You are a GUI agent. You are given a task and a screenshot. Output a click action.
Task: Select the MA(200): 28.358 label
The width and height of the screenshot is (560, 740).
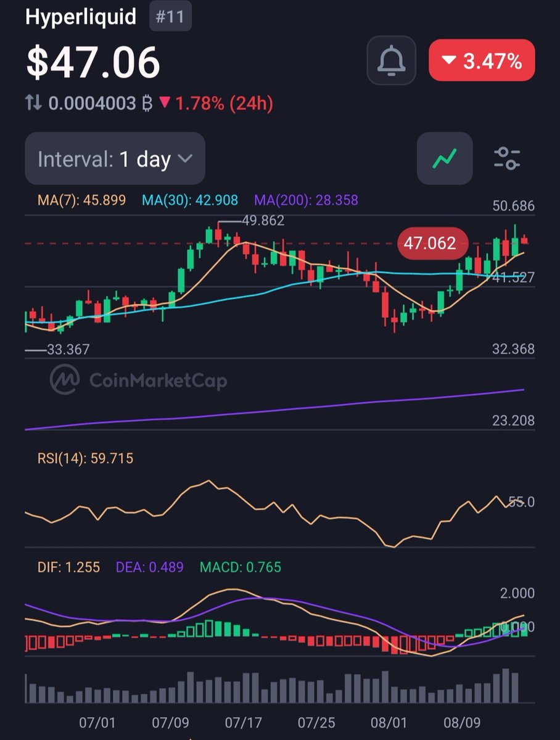[x=306, y=200]
